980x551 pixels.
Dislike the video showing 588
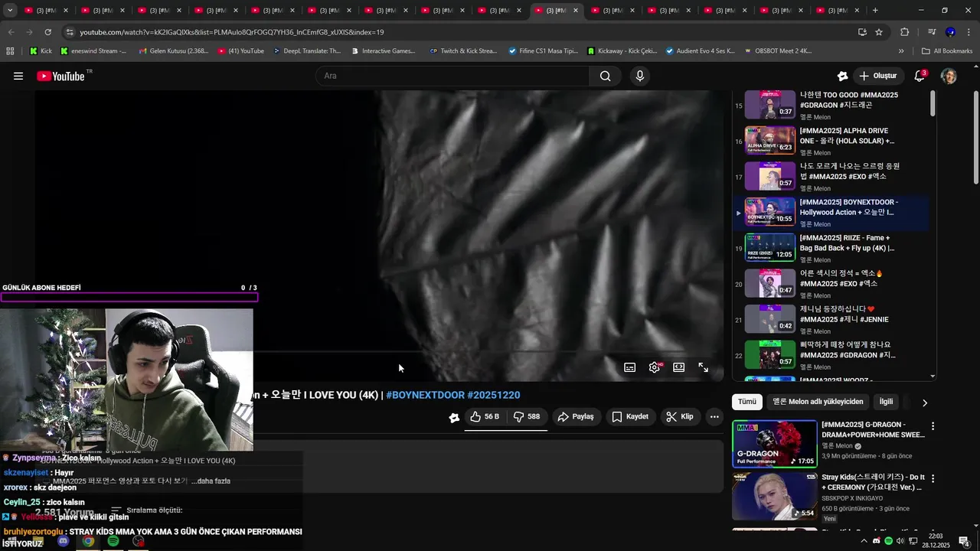point(527,416)
